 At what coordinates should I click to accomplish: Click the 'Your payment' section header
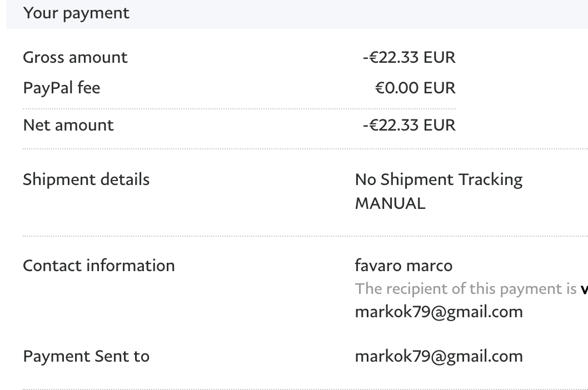click(76, 13)
